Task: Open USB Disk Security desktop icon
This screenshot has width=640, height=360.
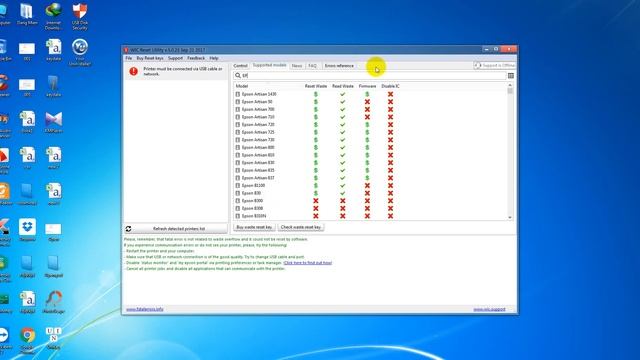Action: click(80, 16)
